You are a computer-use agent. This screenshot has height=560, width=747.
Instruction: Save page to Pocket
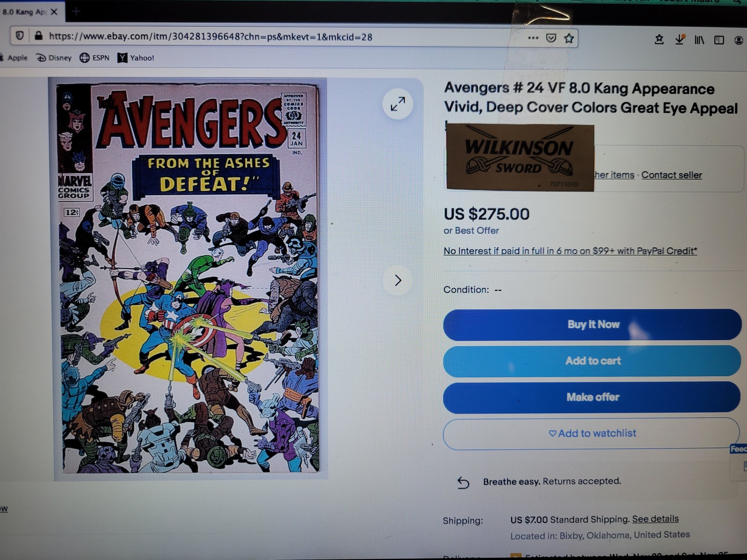551,38
